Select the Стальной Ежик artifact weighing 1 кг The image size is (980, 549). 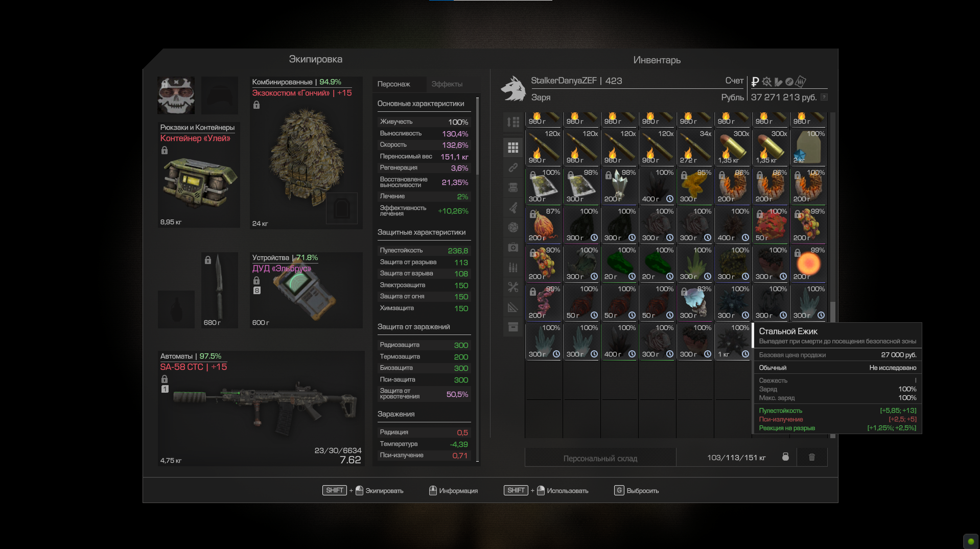coord(733,341)
